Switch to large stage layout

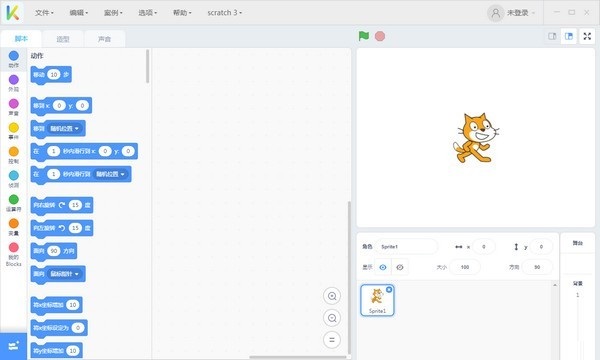569,36
